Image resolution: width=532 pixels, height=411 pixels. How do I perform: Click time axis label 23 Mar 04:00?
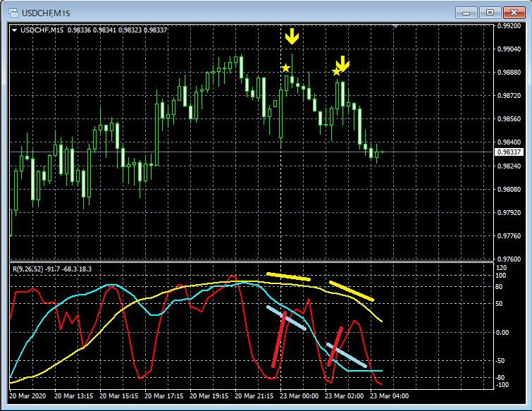coord(390,396)
